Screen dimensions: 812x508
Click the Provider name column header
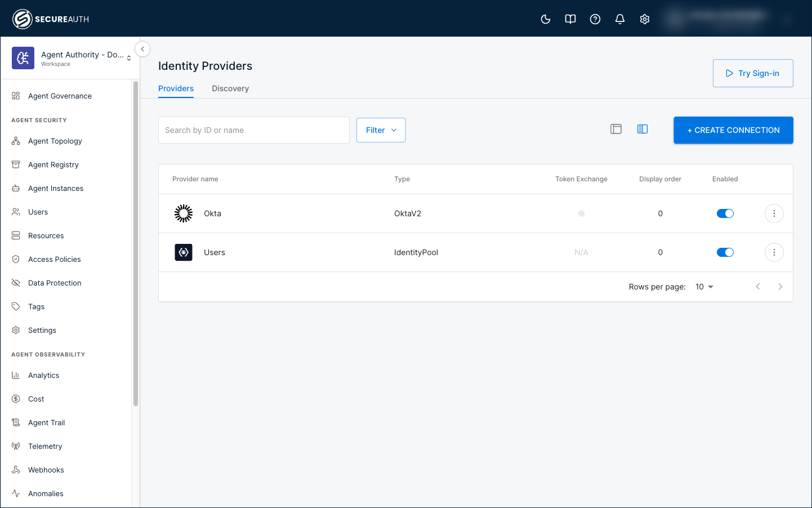(x=195, y=179)
